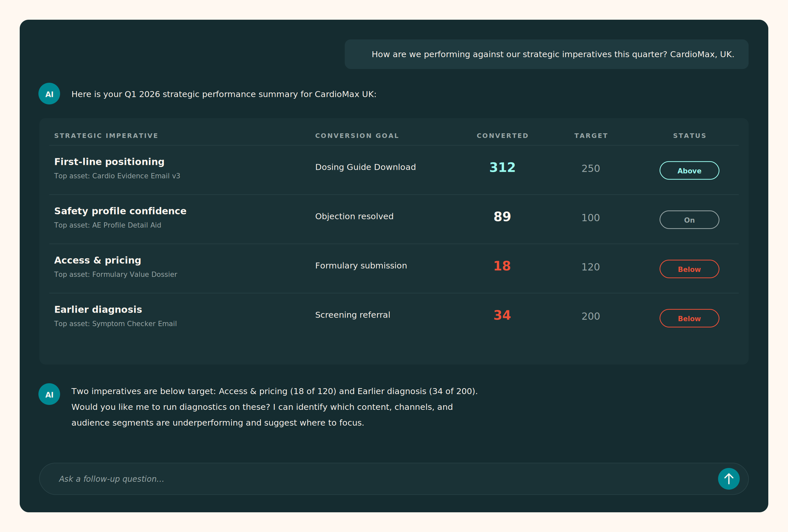
Task: Click the Status column header
Action: 689,136
